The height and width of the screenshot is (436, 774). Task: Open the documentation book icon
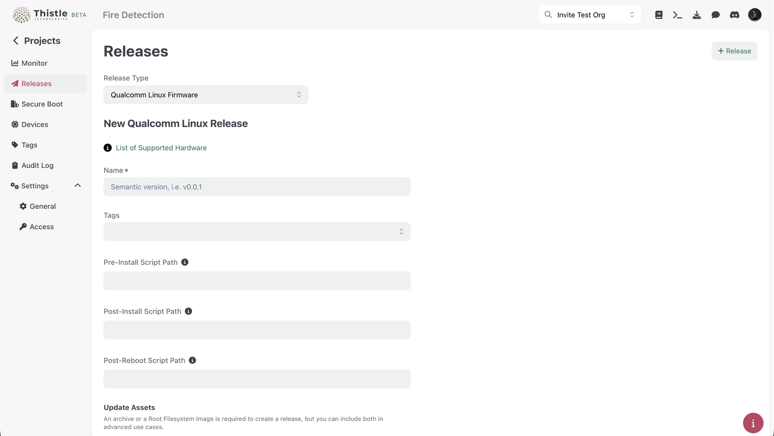click(x=658, y=15)
